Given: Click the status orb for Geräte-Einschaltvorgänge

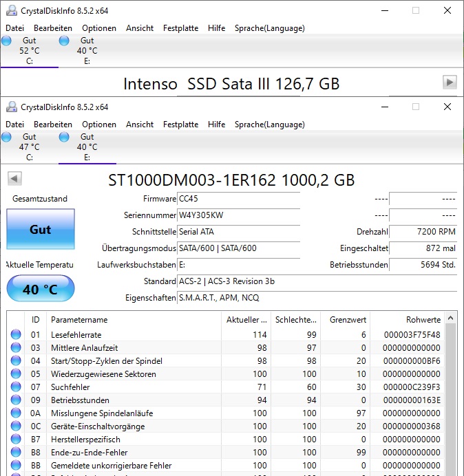Looking at the screenshot, I should tap(16, 426).
